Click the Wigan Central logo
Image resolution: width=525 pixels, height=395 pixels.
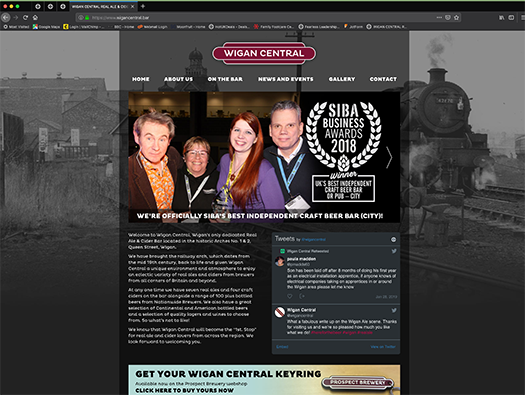point(264,53)
